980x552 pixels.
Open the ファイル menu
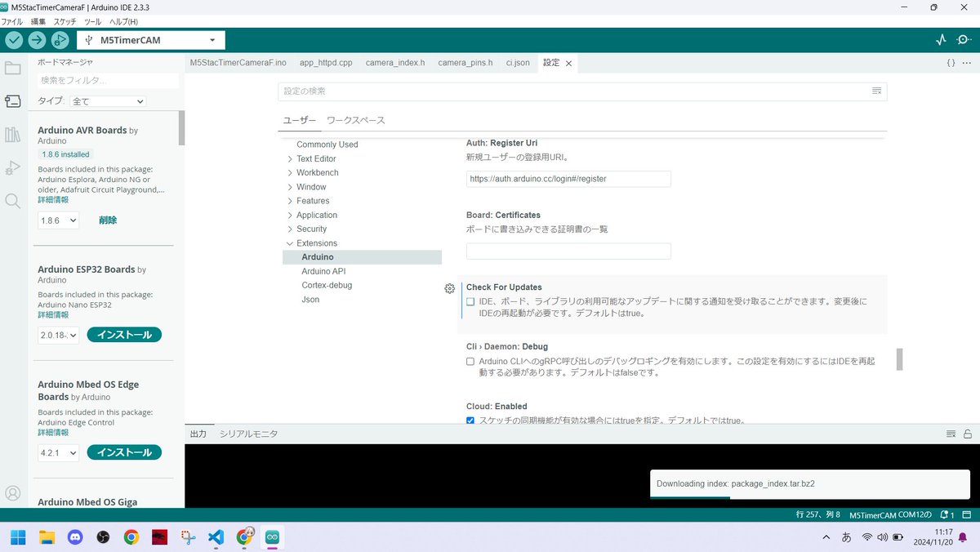tap(11, 21)
